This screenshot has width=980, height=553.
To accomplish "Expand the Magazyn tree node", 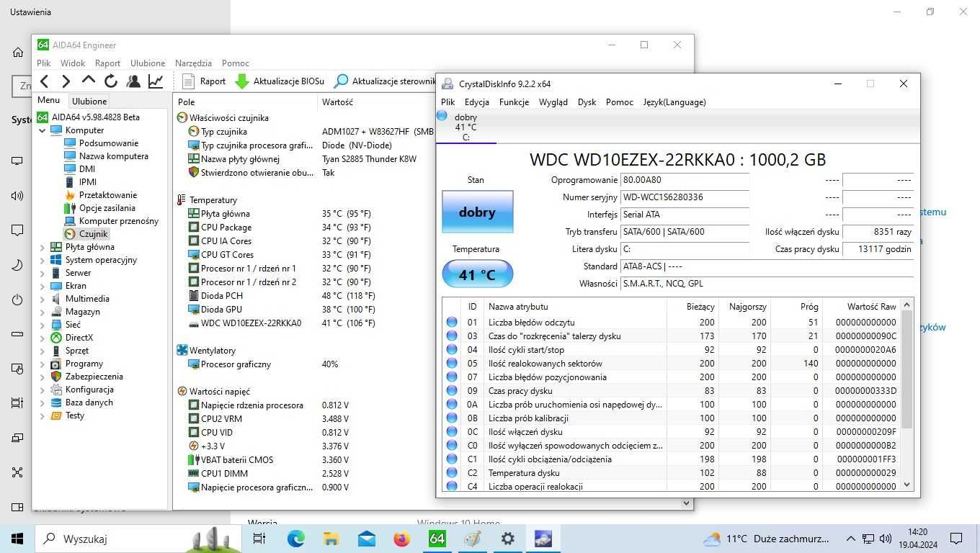I will 43,312.
